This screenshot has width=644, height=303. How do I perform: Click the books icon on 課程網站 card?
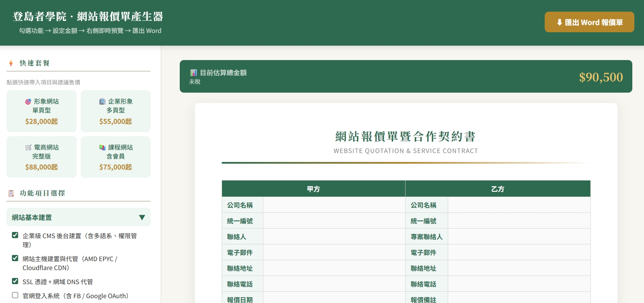(x=102, y=148)
